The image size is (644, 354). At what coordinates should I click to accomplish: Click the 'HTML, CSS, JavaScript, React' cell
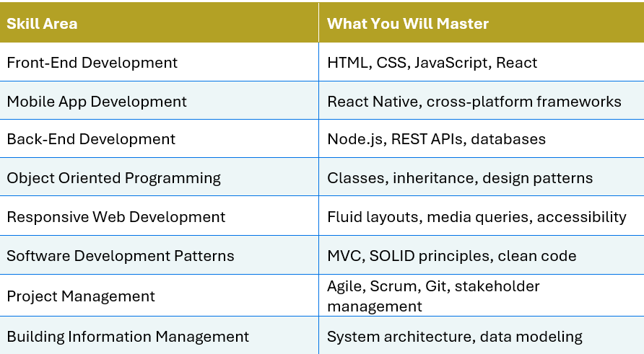click(432, 63)
